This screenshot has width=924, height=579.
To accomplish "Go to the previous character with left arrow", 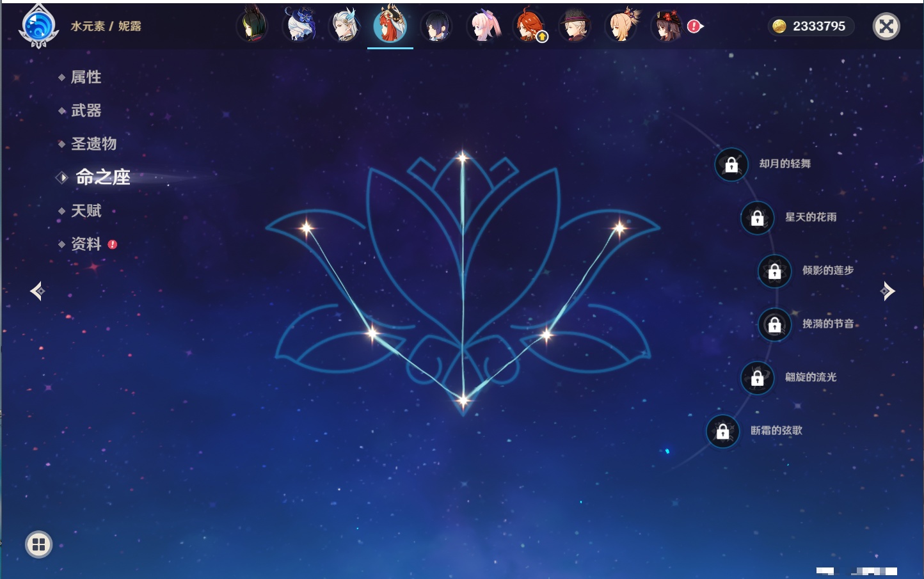I will (x=37, y=291).
